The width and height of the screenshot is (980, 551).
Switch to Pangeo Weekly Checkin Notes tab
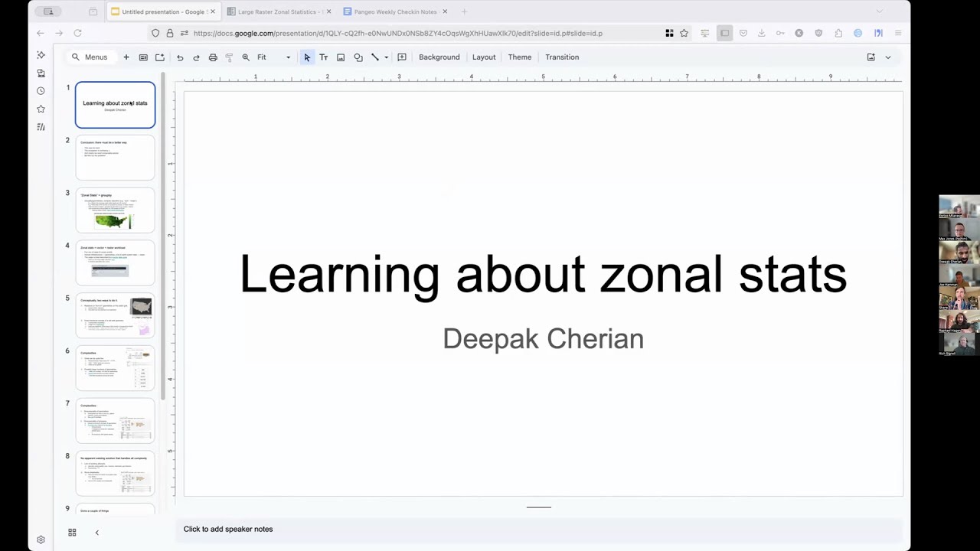click(x=394, y=11)
